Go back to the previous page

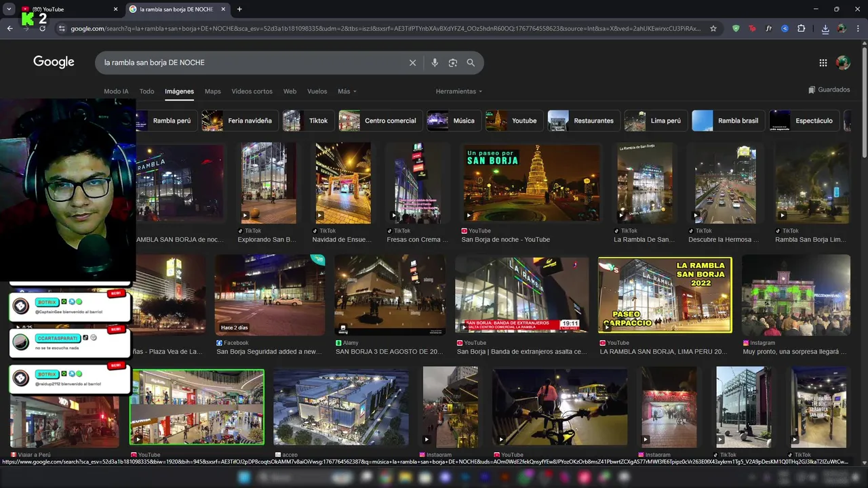coord(9,28)
